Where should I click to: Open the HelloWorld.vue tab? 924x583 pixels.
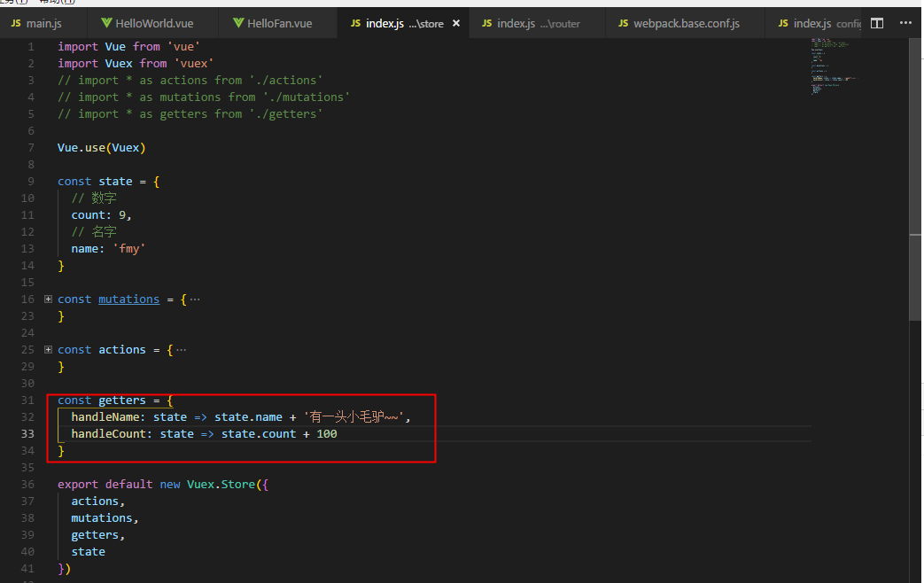coord(152,24)
